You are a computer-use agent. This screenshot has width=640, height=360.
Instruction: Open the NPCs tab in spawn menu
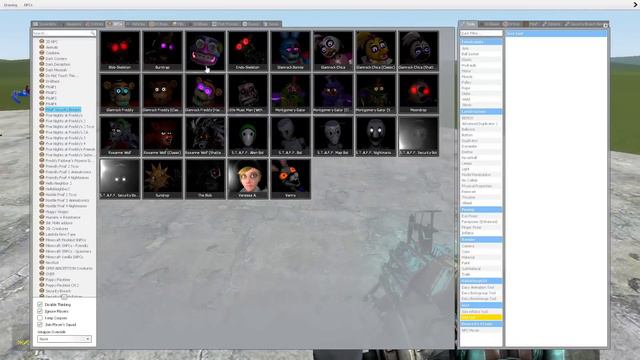tap(115, 24)
